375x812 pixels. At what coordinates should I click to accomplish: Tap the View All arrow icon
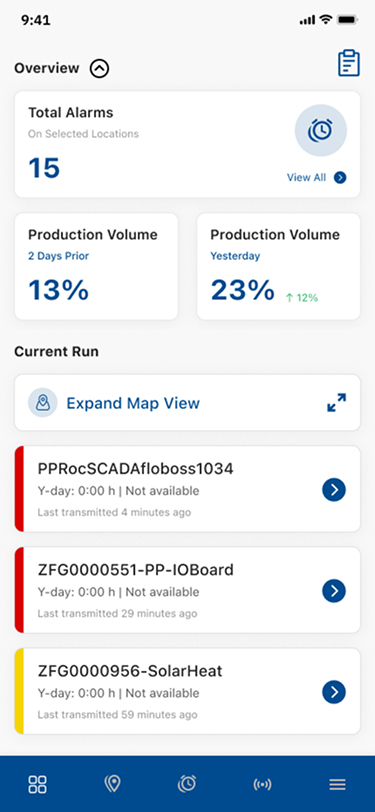point(340,178)
